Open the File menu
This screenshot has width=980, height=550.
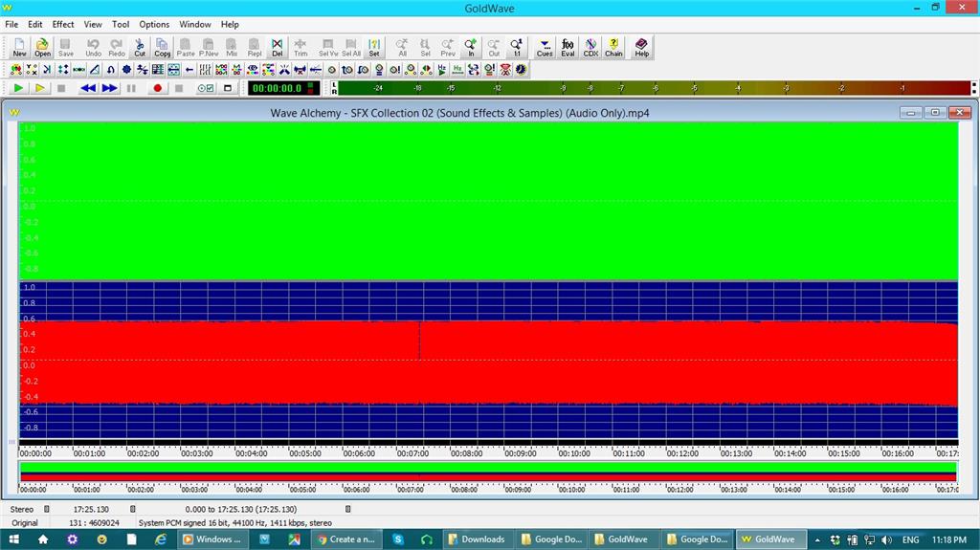coord(11,24)
